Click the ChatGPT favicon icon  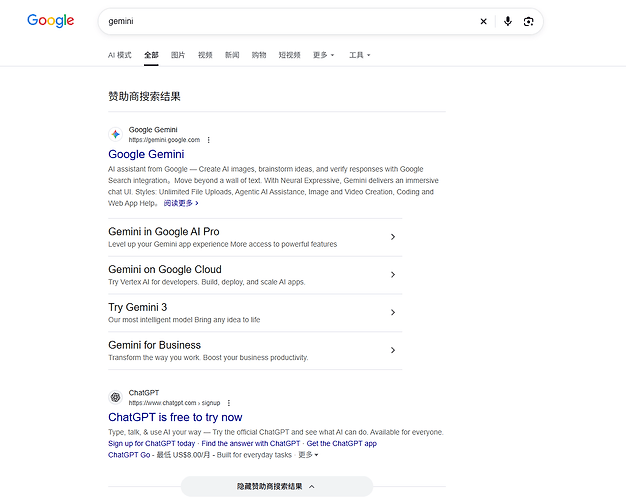pos(116,397)
